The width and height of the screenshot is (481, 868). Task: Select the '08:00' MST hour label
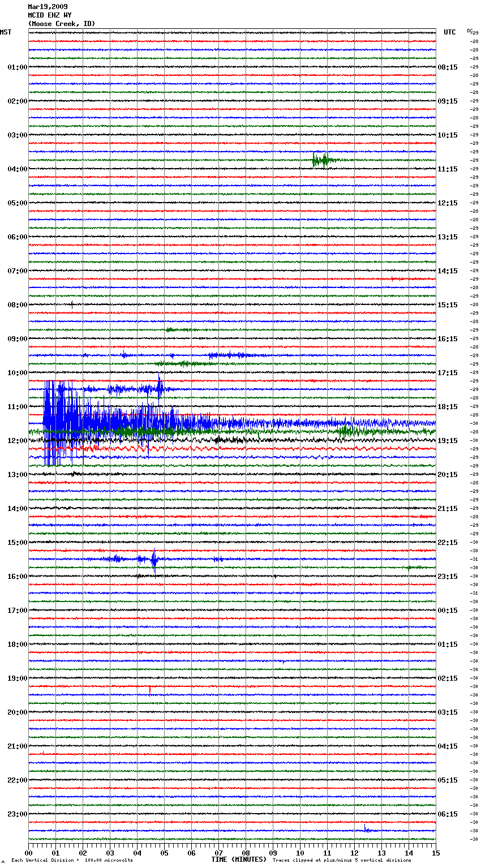18,305
